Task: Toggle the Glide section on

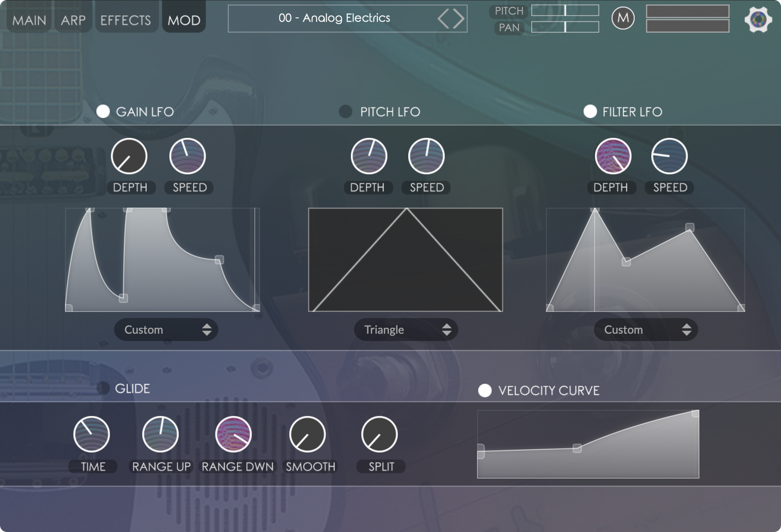Action: pyautogui.click(x=103, y=388)
